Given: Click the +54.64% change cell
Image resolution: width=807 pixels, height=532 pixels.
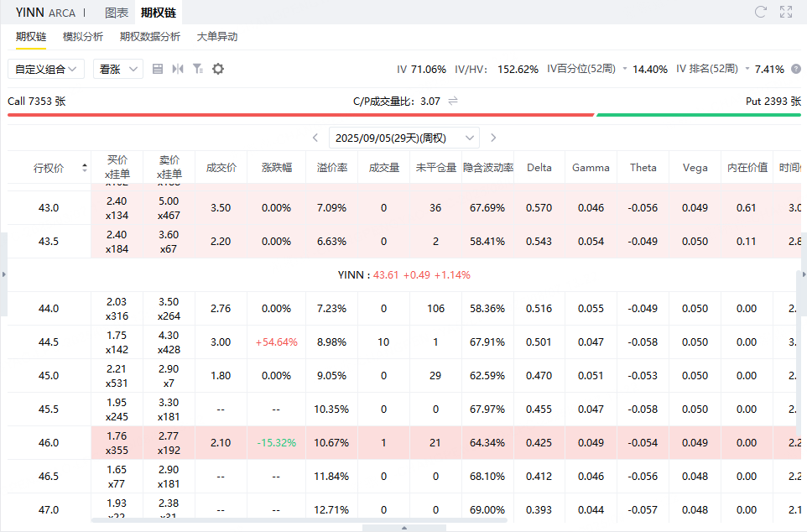Looking at the screenshot, I should tap(276, 342).
